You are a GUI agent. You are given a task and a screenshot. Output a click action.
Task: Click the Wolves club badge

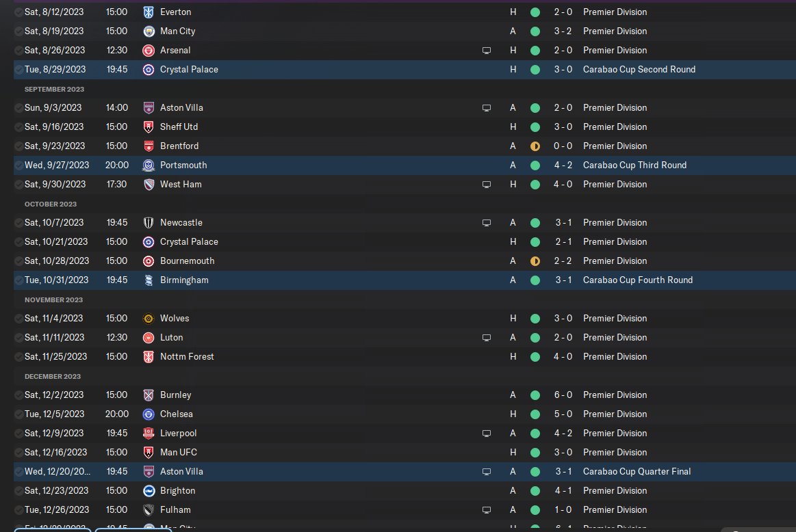pos(149,319)
